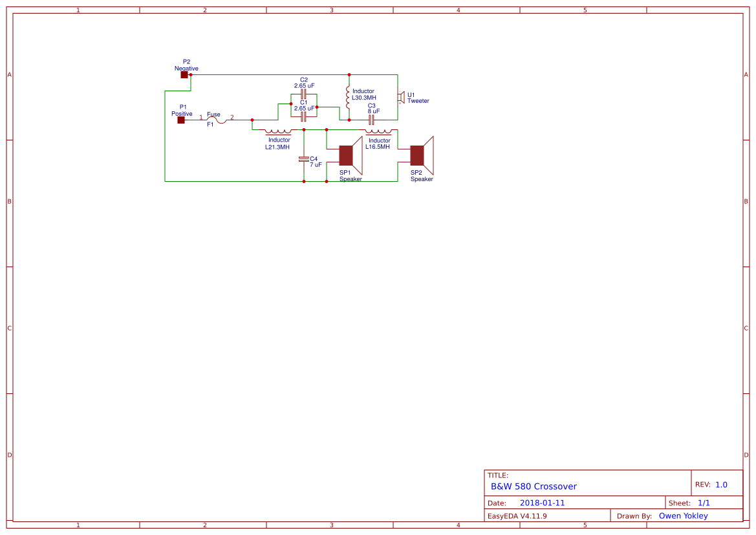The height and width of the screenshot is (535, 756).
Task: Click the F1 fuse symbol
Action: click(217, 120)
